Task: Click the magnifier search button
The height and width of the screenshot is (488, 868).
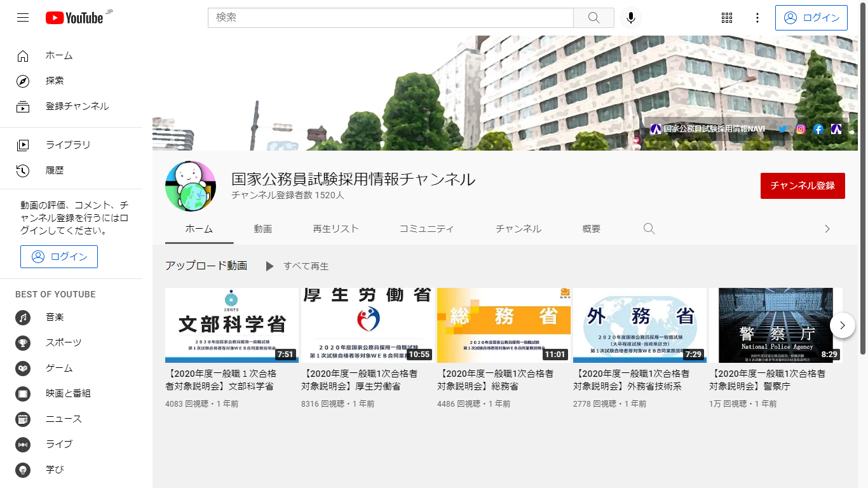Action: (x=593, y=18)
